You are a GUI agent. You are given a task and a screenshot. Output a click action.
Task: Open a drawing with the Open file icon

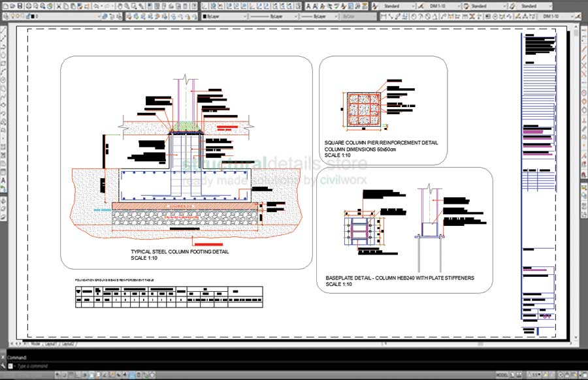point(12,5)
